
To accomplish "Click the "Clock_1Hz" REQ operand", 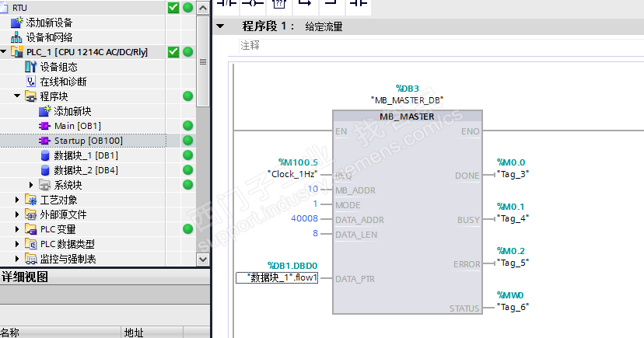I will (x=292, y=174).
